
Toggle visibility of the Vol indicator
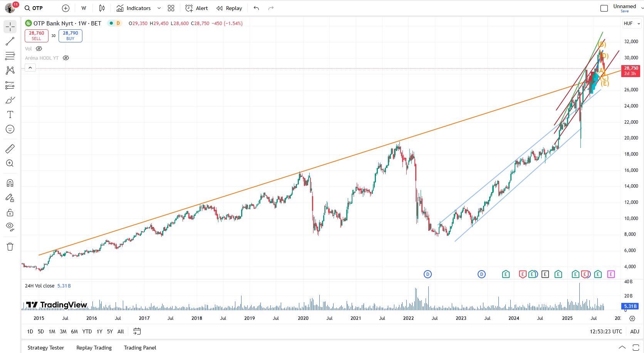[x=39, y=49]
